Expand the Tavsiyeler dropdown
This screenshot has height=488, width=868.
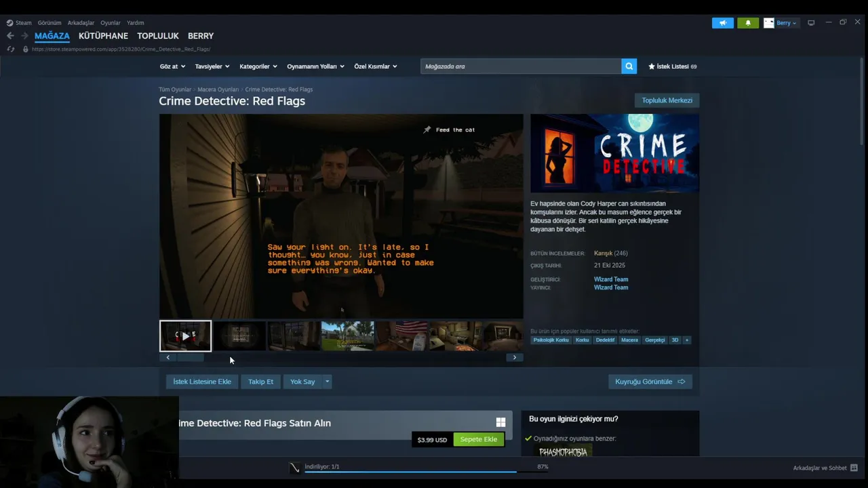point(212,66)
